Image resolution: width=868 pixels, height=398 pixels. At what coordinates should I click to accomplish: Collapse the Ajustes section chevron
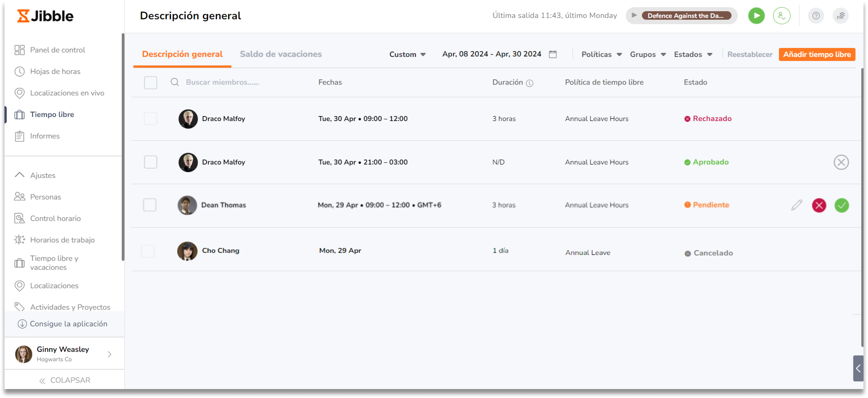click(19, 175)
